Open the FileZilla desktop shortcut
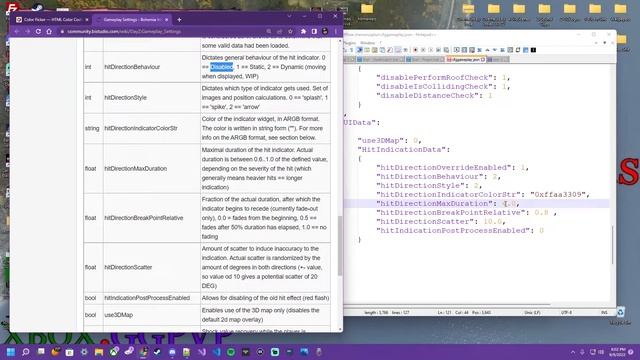This screenshot has height=360, width=640. point(12,7)
